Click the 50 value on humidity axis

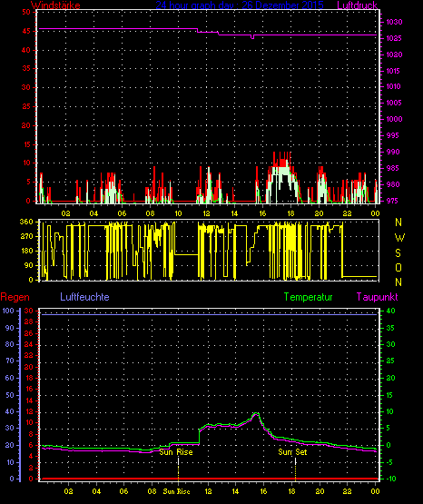click(x=10, y=395)
